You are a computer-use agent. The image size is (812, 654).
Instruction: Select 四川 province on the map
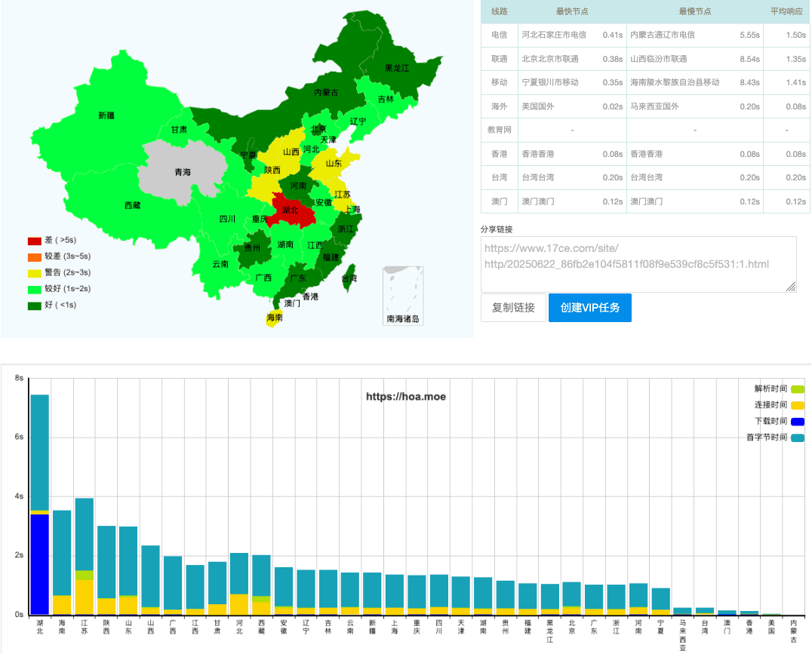pos(227,219)
